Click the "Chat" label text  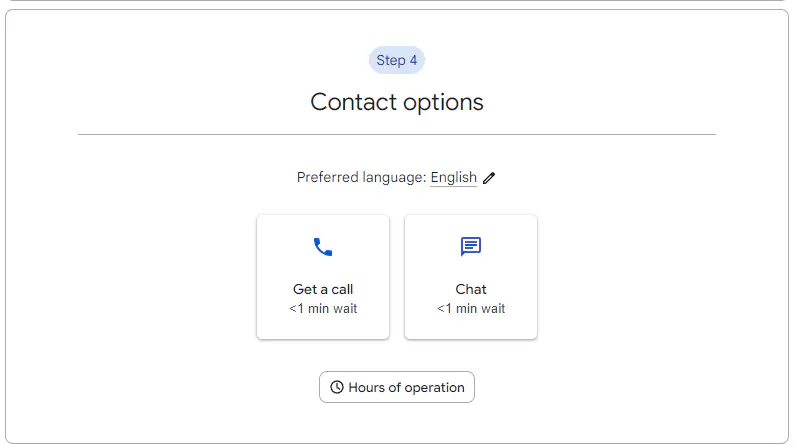point(471,290)
